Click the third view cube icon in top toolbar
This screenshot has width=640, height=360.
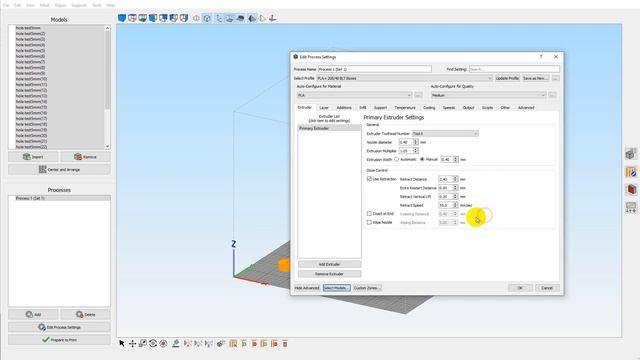point(142,18)
